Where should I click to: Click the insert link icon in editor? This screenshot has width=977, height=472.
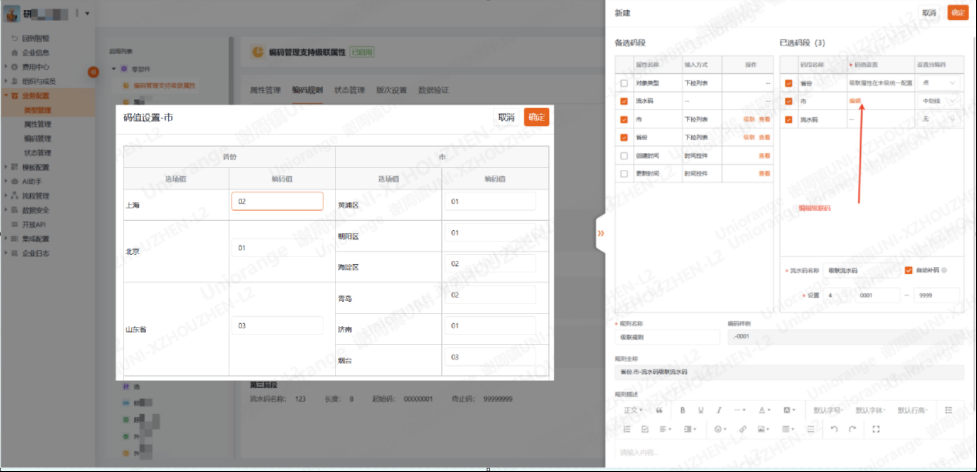click(x=742, y=429)
